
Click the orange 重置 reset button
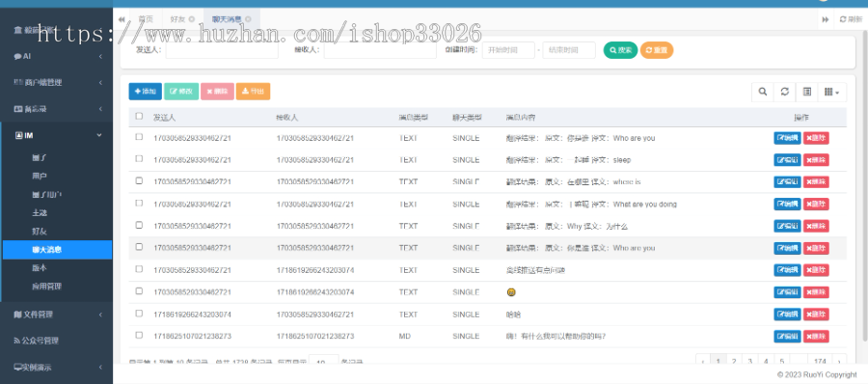pos(657,50)
